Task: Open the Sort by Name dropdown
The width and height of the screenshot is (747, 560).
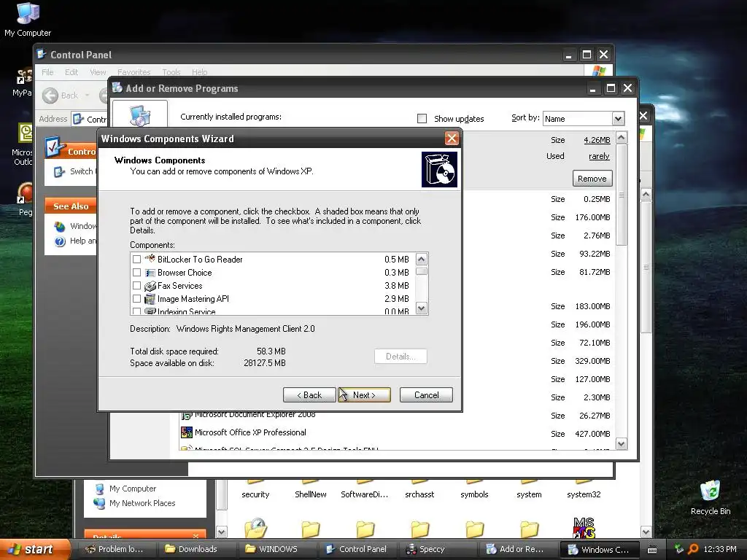Action: click(618, 119)
